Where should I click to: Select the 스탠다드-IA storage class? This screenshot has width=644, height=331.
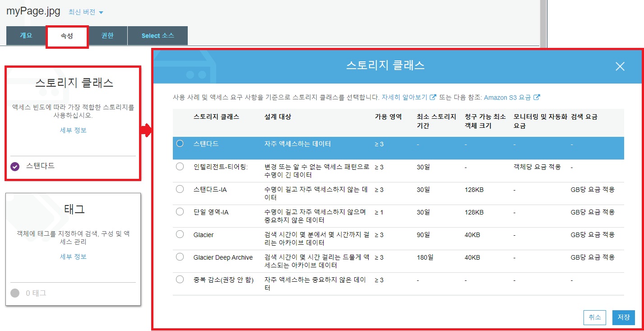[180, 189]
